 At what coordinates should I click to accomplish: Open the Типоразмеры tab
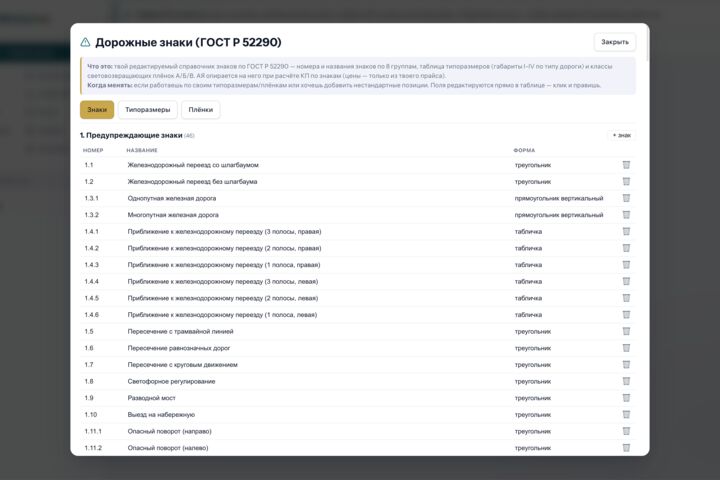(x=147, y=110)
